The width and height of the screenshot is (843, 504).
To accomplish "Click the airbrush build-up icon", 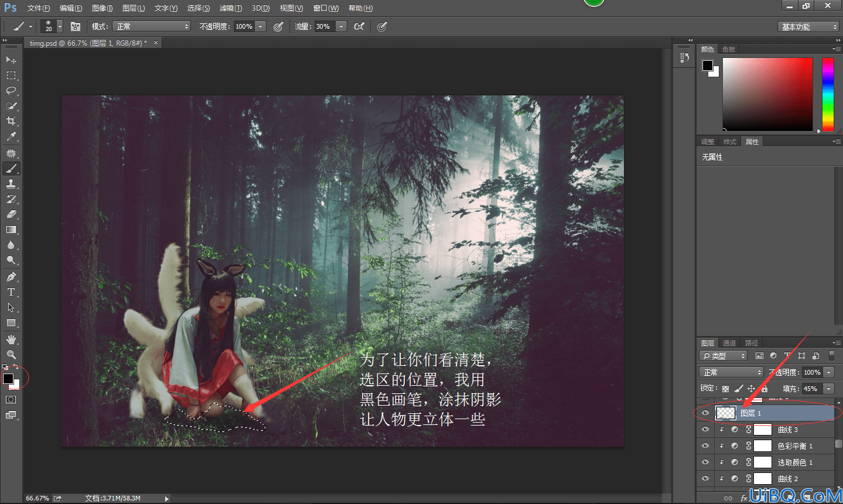I will (x=359, y=26).
